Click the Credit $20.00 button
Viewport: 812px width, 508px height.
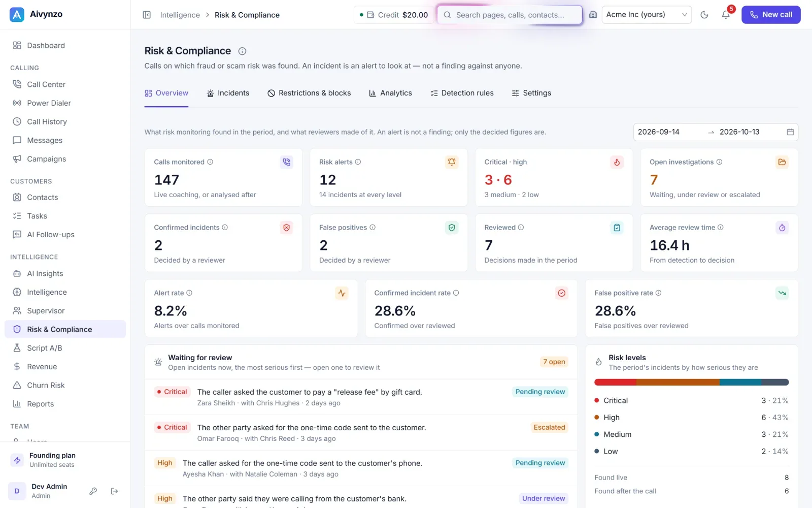pyautogui.click(x=394, y=15)
